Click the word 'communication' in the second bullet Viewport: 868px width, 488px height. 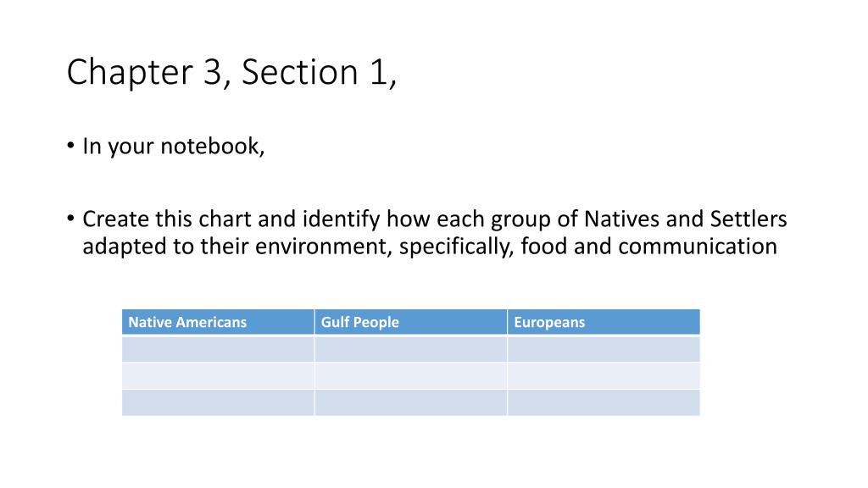(x=698, y=247)
